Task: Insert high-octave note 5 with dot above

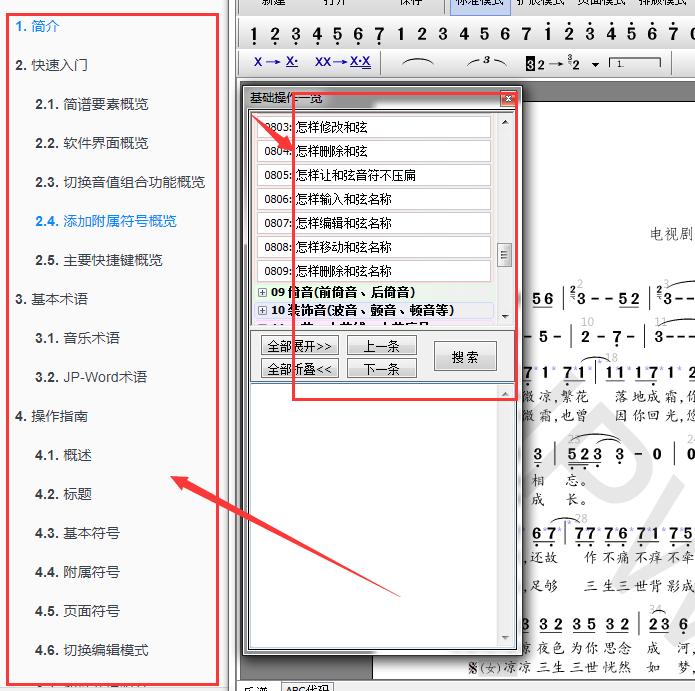Action: 632,32
